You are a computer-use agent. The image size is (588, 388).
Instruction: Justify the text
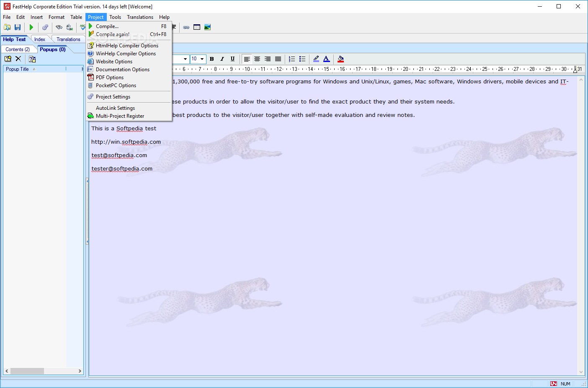(278, 59)
